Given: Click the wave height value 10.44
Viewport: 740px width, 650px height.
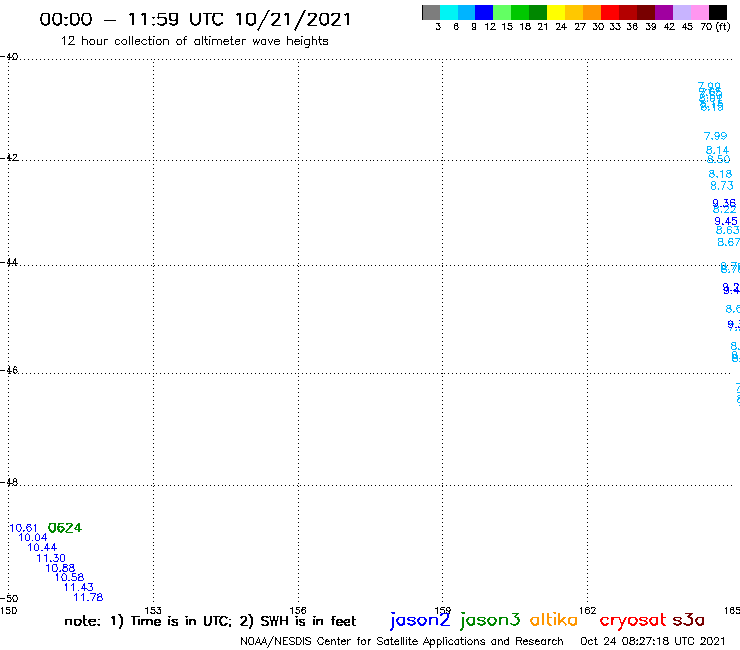Looking at the screenshot, I should click(x=42, y=547).
